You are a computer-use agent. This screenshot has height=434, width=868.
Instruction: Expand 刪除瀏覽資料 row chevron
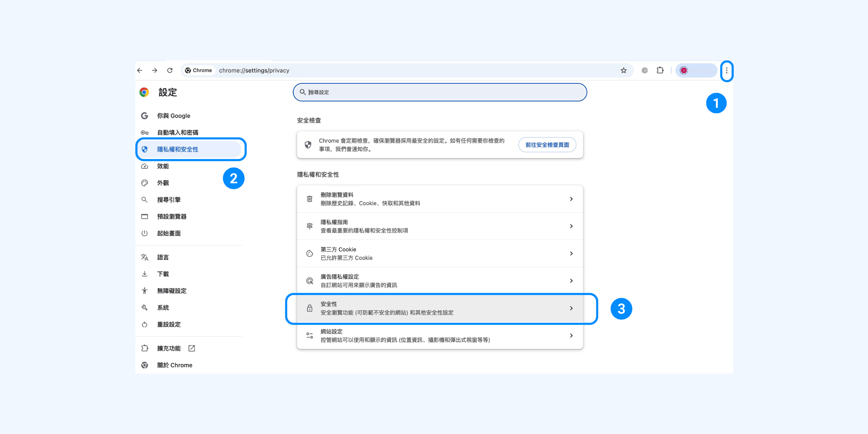pos(571,199)
